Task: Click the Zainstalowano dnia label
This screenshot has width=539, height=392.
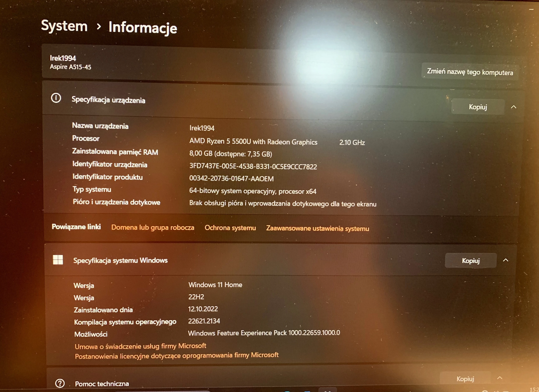Action: [103, 310]
